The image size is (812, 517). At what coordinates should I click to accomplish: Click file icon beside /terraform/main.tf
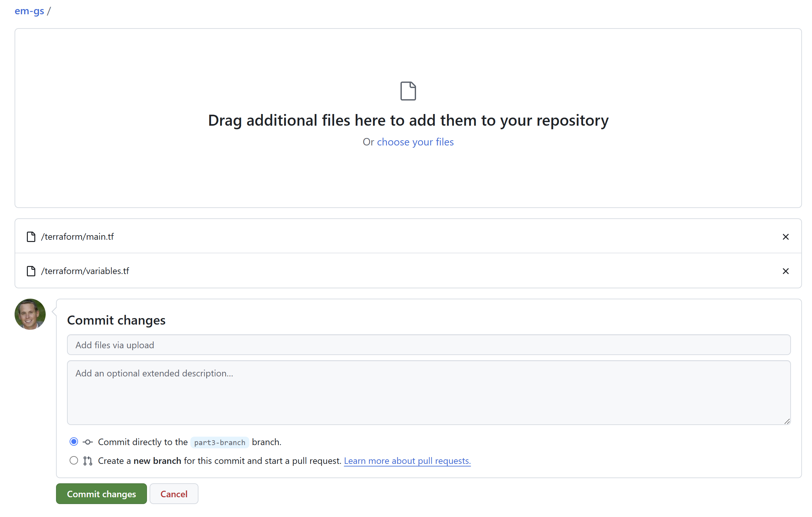31,237
